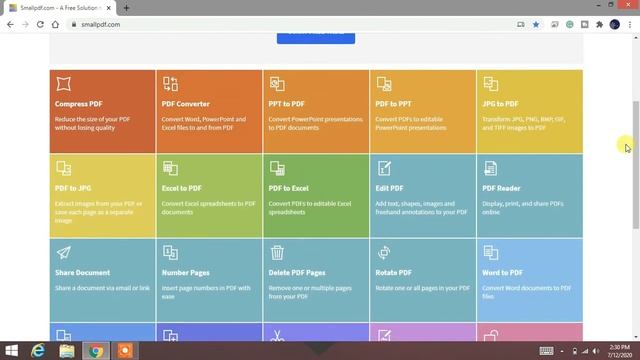Click the Rotate PDF title
640x360 pixels.
(393, 273)
